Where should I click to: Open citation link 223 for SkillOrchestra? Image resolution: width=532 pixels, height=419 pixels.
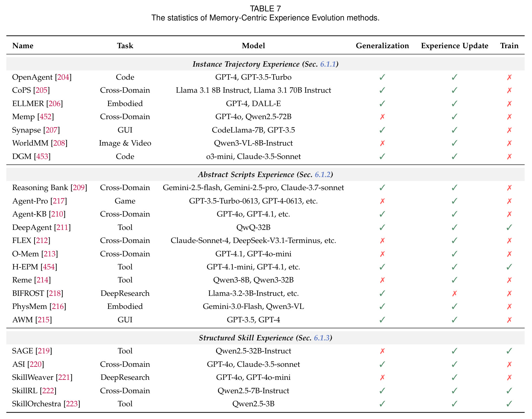pos(72,404)
